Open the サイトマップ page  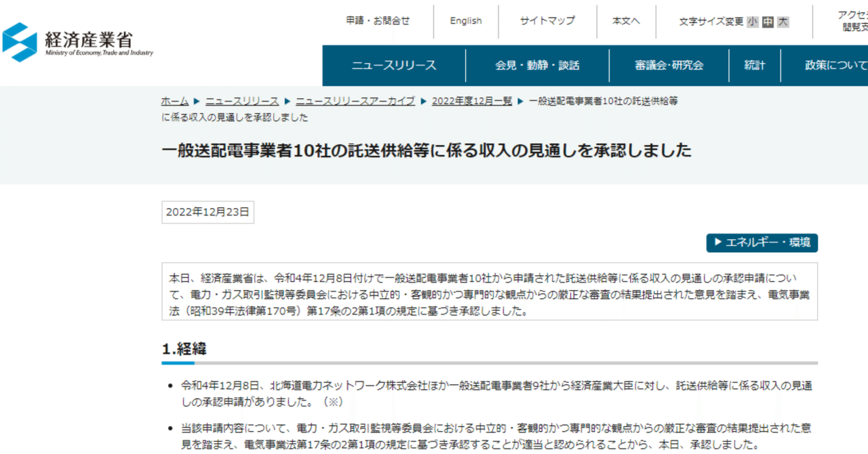click(x=547, y=21)
